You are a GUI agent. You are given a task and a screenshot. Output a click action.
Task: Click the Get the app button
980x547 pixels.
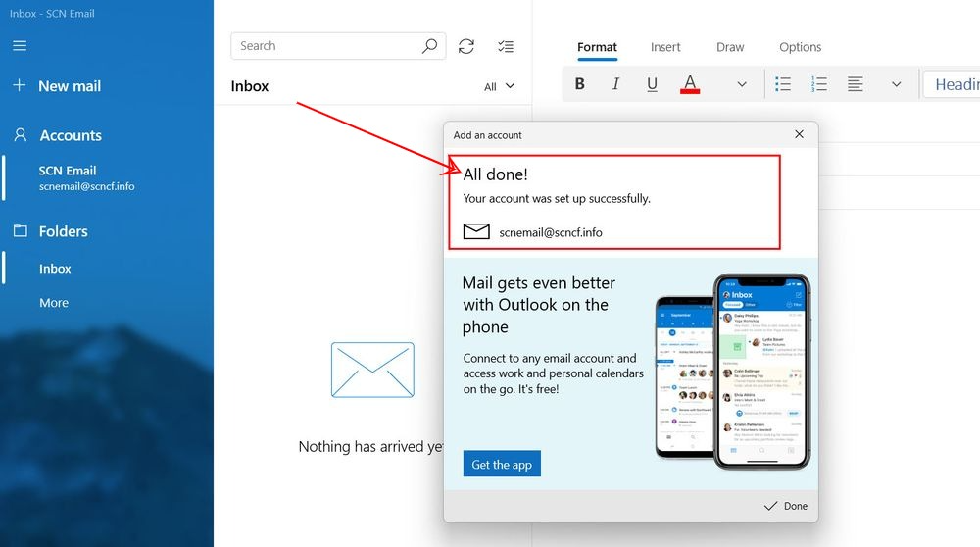pos(502,464)
